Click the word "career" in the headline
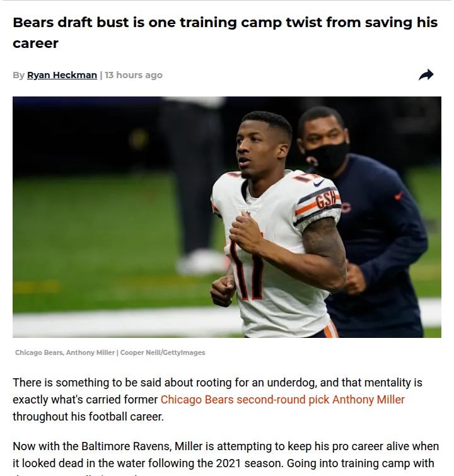This screenshot has width=454, height=476. pyautogui.click(x=35, y=43)
